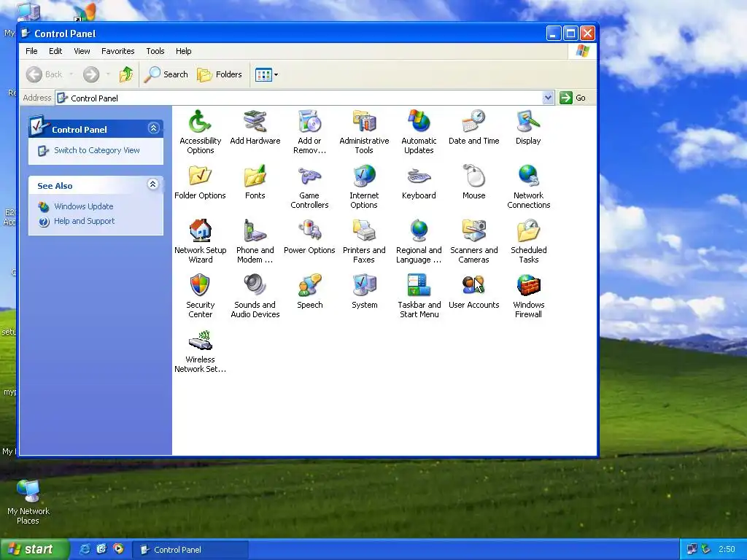
Task: Open Administrative Tools icon
Action: [364, 132]
